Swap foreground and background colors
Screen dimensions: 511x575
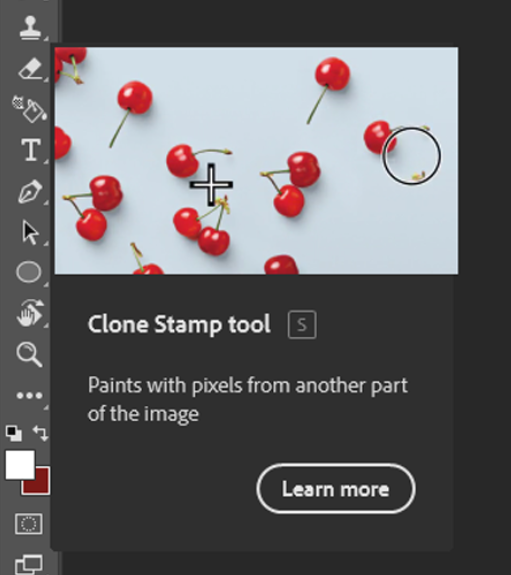(41, 433)
